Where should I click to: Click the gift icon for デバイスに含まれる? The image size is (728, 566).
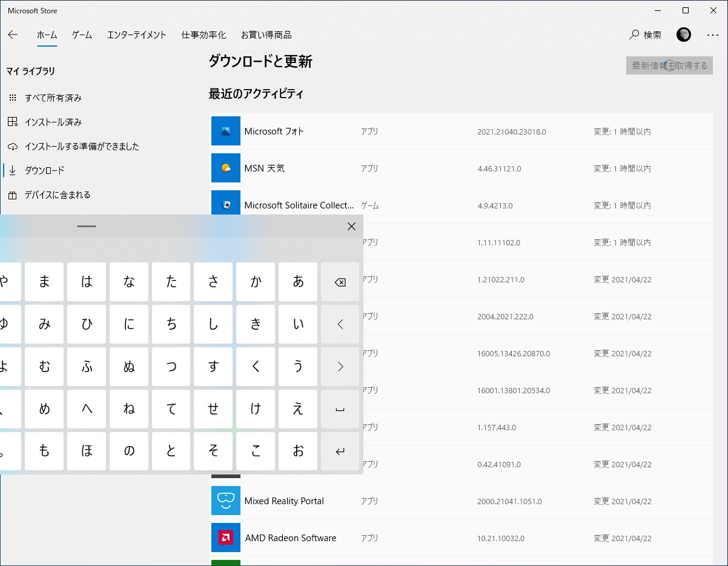(13, 195)
